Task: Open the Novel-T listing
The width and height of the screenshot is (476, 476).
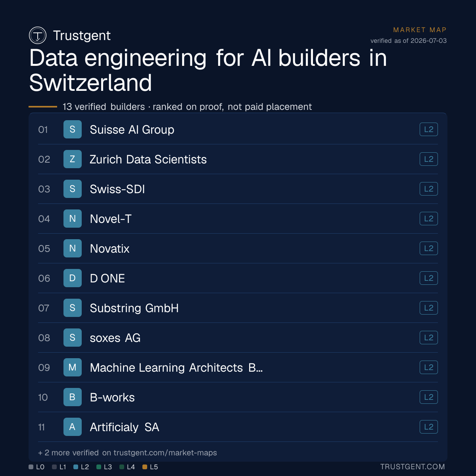Action: point(238,219)
